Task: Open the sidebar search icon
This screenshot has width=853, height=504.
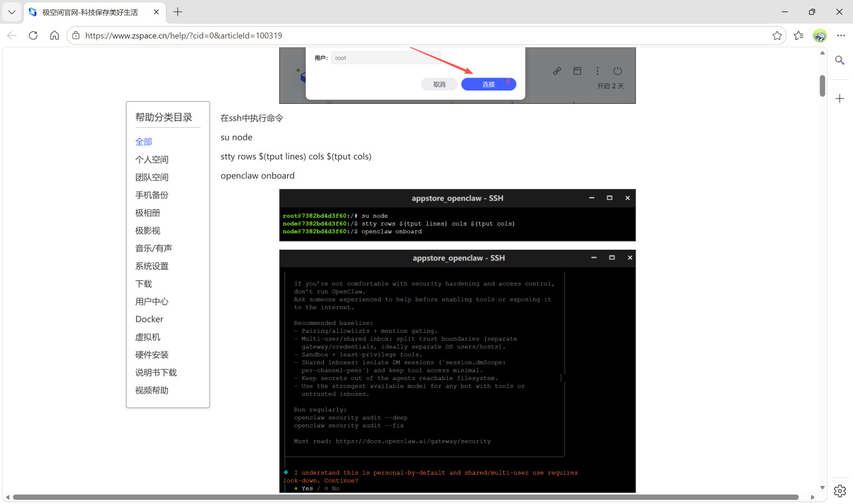Action: 840,61
